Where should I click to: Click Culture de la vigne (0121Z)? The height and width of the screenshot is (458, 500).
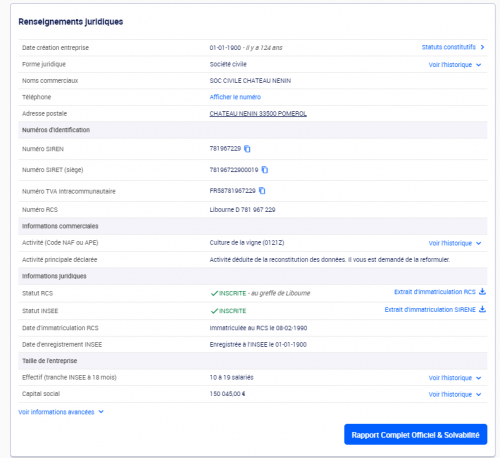[247, 243]
